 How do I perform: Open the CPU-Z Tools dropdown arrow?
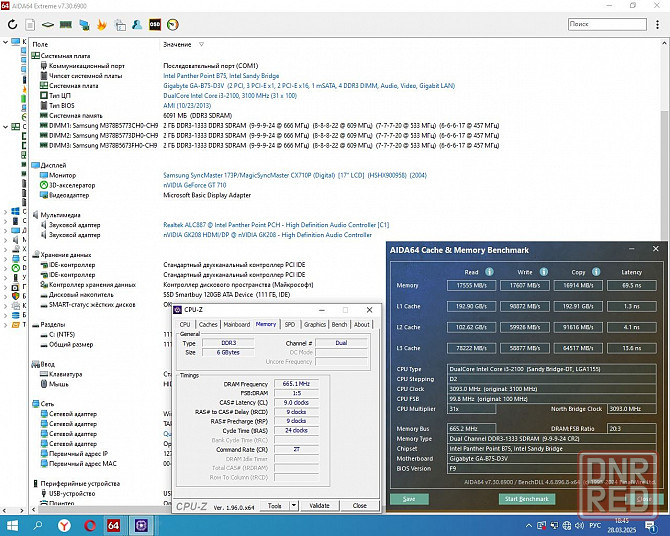click(x=294, y=506)
